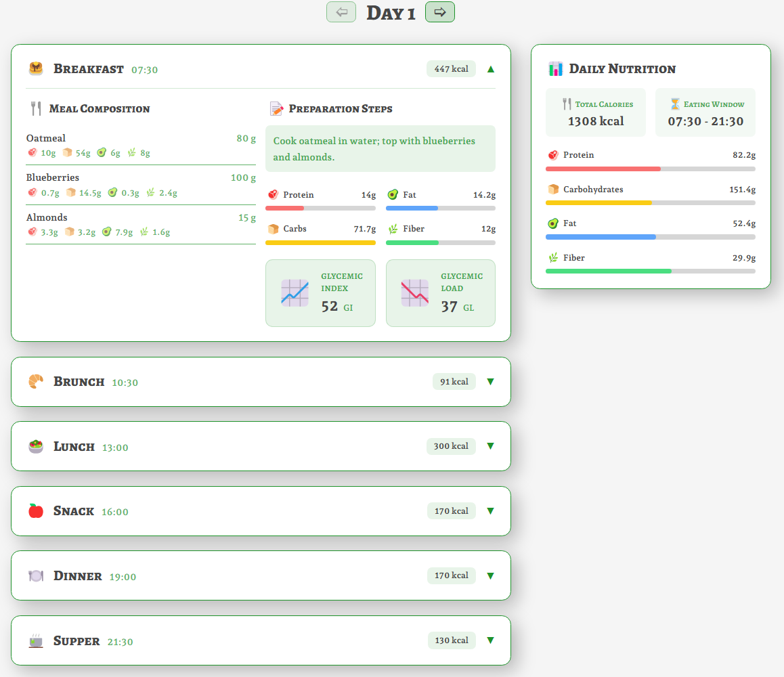Click the Breakfast carbs bread icon
This screenshot has width=784, height=677.
click(x=273, y=229)
